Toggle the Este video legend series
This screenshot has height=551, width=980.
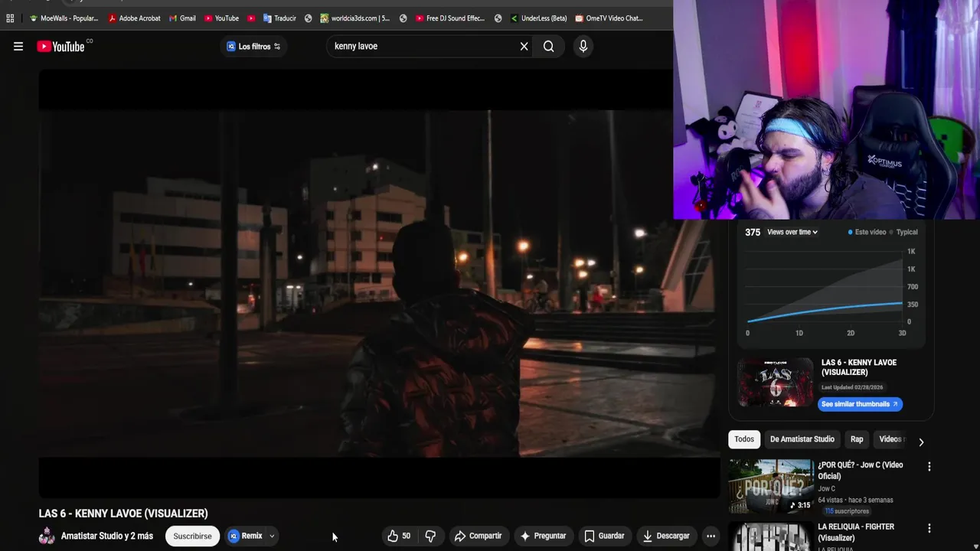(867, 233)
